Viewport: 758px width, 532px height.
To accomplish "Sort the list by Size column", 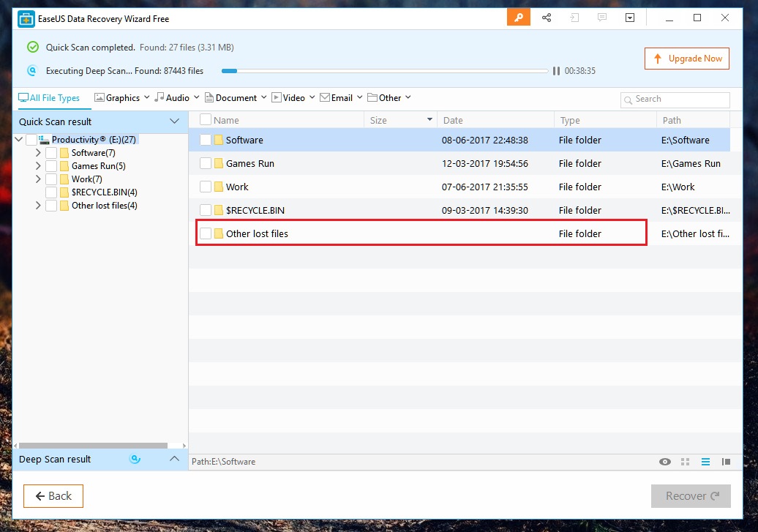I will coord(400,120).
